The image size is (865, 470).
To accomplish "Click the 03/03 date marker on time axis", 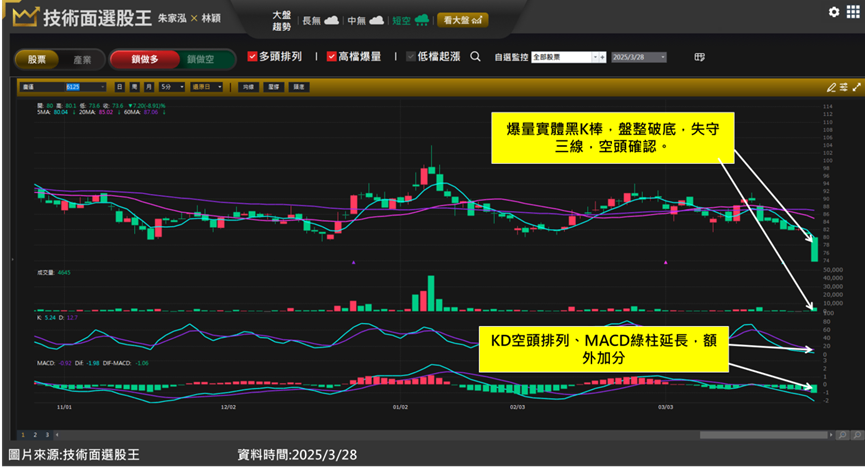I will 665,407.
